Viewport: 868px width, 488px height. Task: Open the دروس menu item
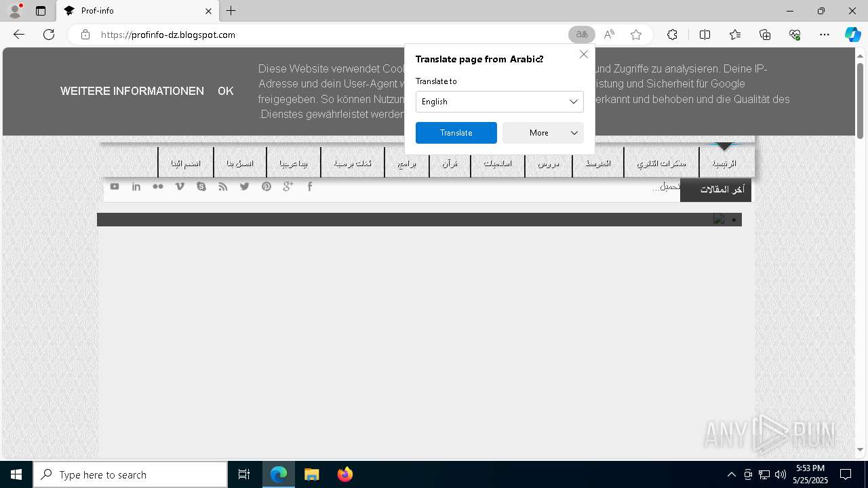point(549,163)
